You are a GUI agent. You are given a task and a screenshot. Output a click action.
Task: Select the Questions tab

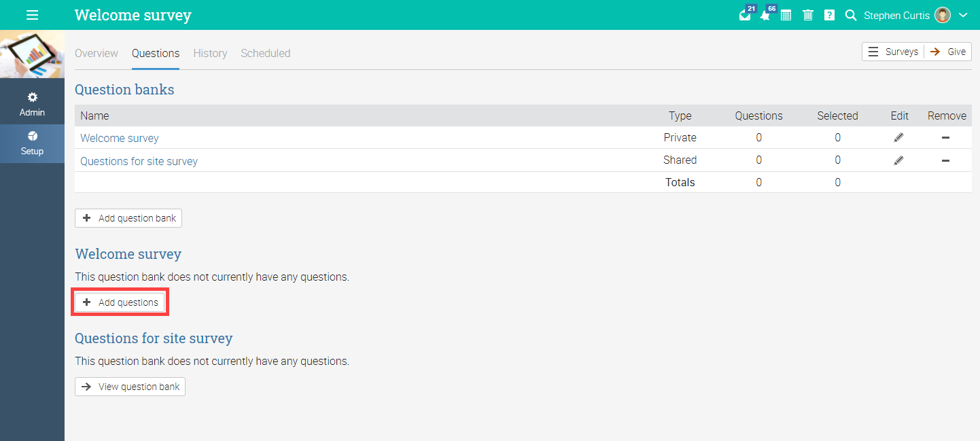click(x=156, y=53)
